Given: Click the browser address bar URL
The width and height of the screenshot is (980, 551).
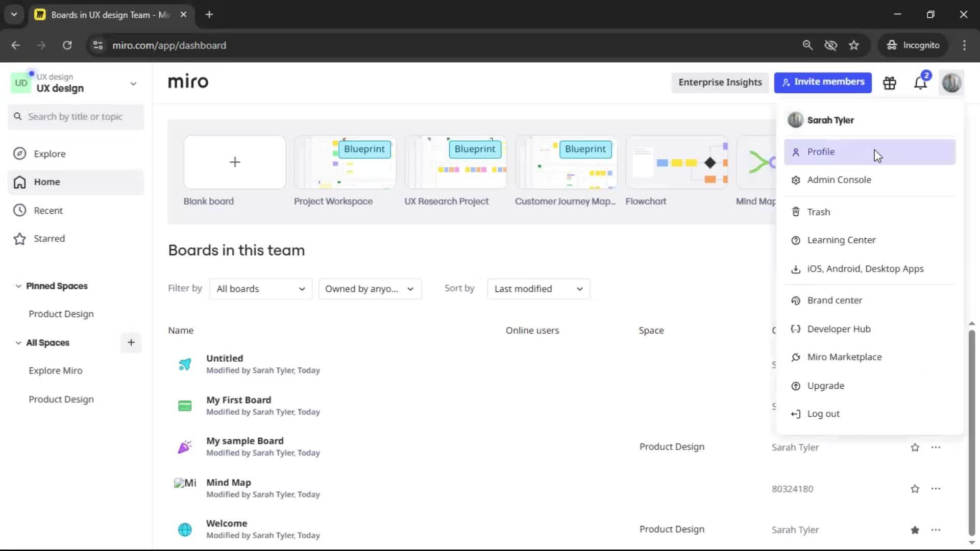Looking at the screenshot, I should (x=169, y=45).
